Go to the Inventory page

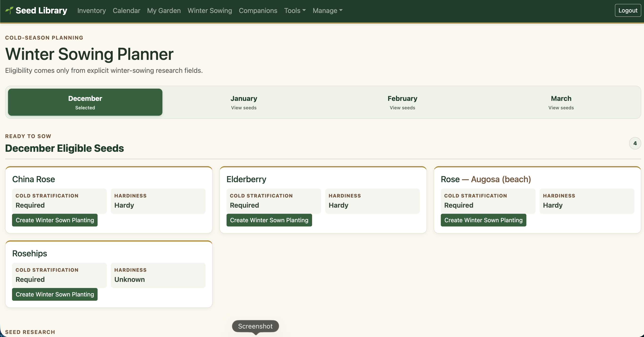tap(91, 11)
